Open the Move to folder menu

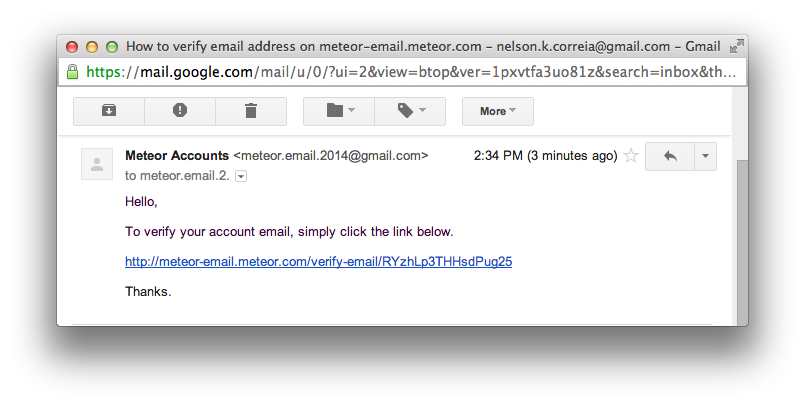339,111
